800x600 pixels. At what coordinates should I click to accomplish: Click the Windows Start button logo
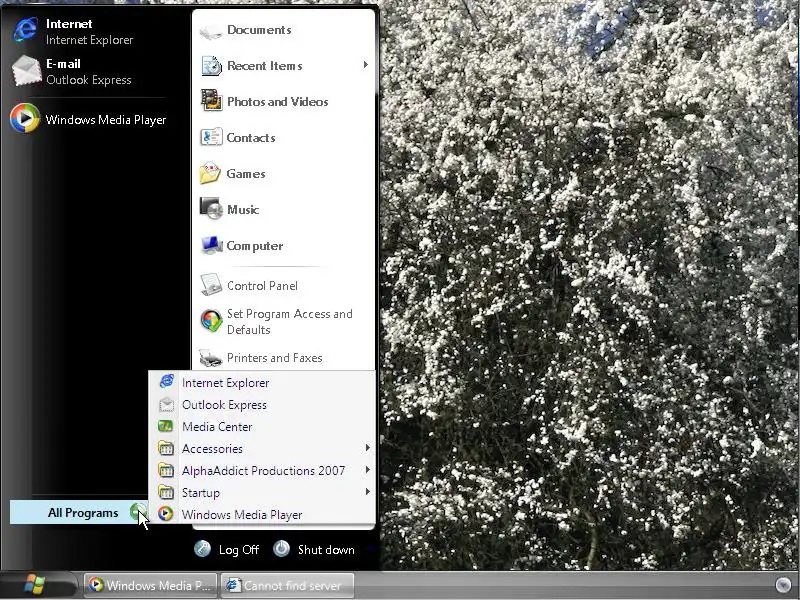coord(35,585)
